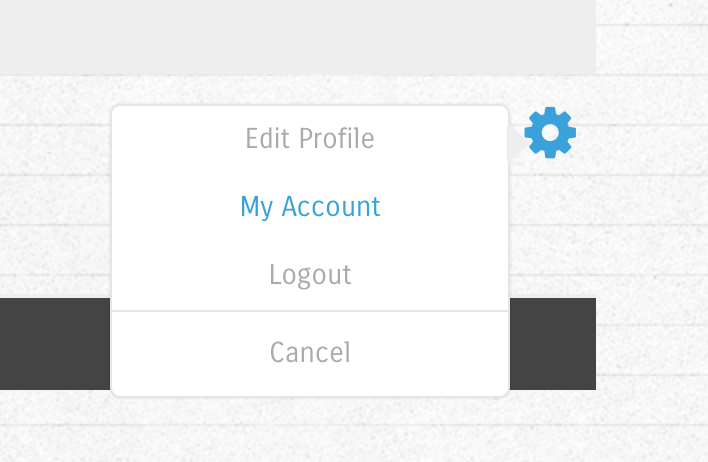Close settings popup via the gear icon

click(x=550, y=132)
